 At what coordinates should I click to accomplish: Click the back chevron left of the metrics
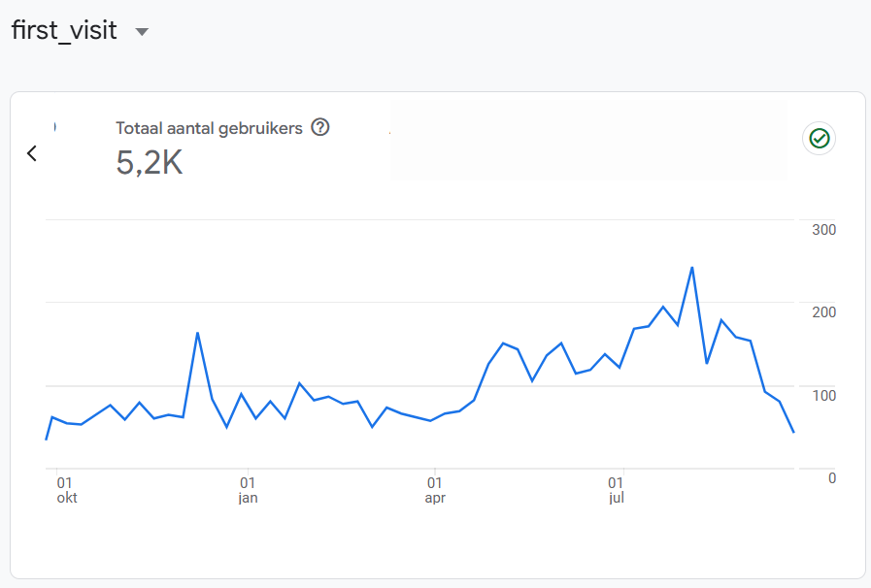32,153
